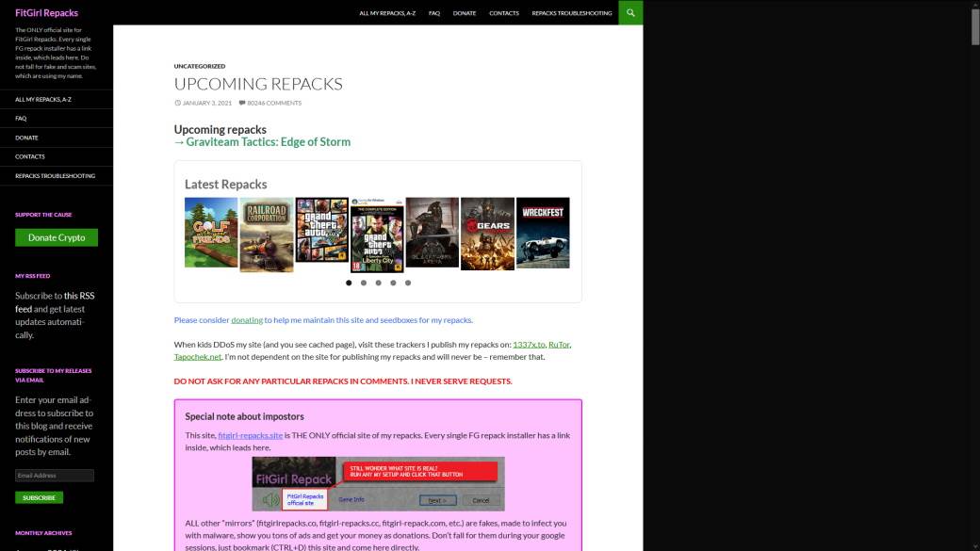The image size is (980, 551).
Task: Switch to the third carousel pagination dot
Action: [378, 283]
